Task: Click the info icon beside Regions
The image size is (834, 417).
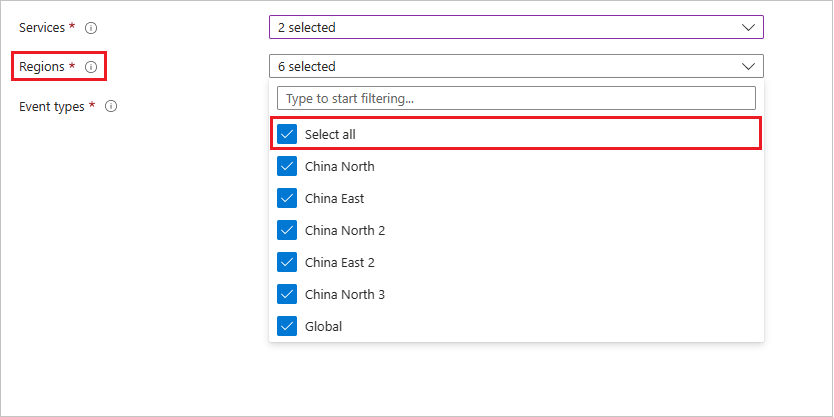Action: [x=91, y=67]
